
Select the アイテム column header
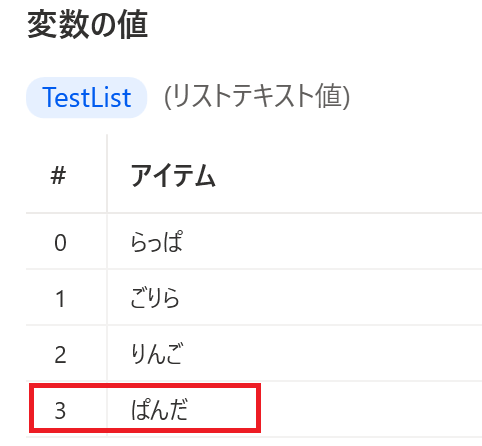pos(173,176)
